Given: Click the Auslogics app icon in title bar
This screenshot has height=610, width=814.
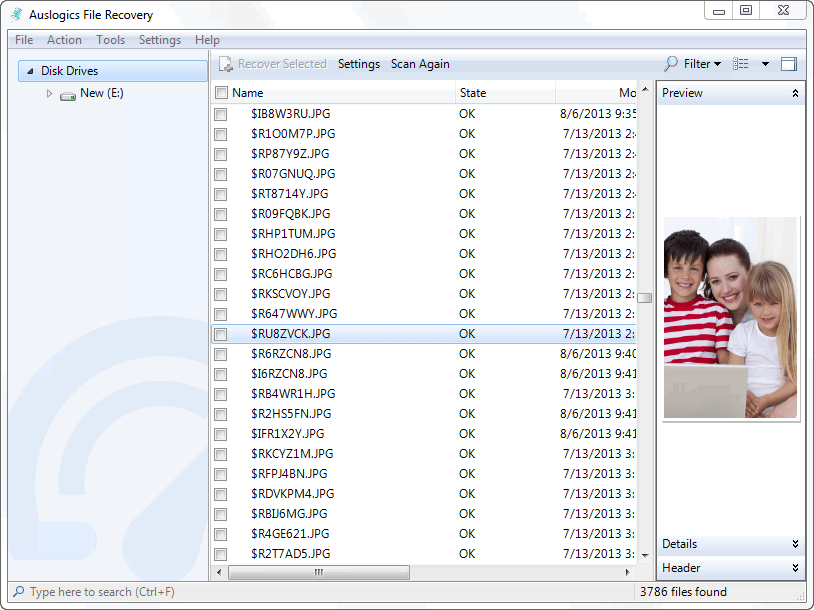Looking at the screenshot, I should click(16, 14).
